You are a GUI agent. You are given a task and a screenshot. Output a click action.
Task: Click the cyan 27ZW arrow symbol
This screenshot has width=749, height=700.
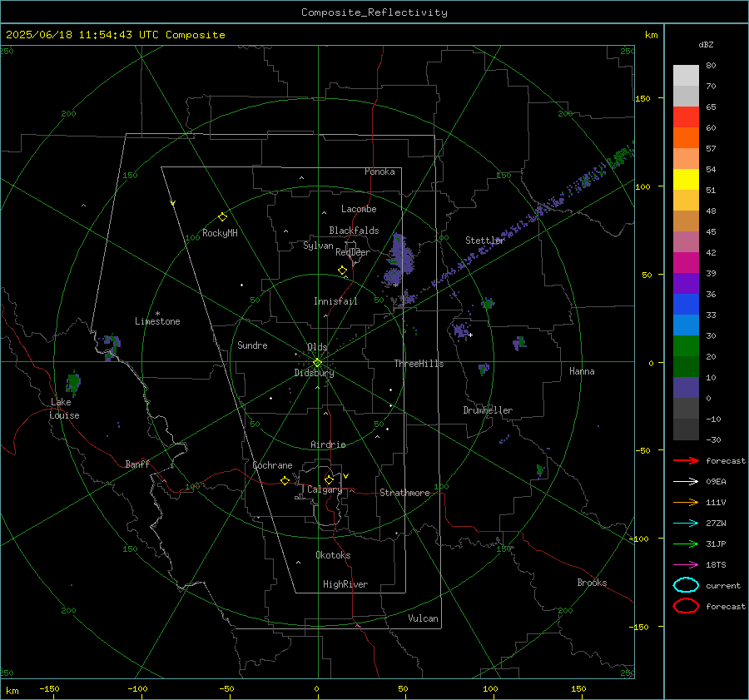click(x=686, y=524)
